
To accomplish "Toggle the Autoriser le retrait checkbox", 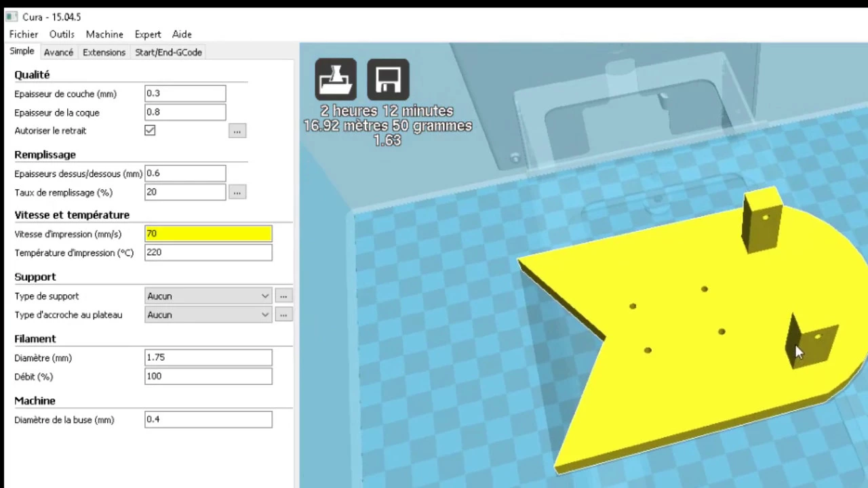I will [150, 130].
